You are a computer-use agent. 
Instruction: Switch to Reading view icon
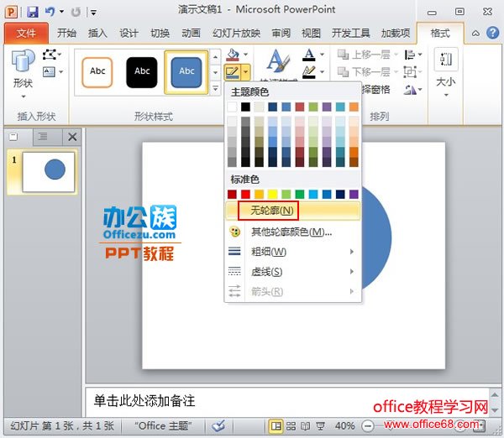(x=305, y=426)
